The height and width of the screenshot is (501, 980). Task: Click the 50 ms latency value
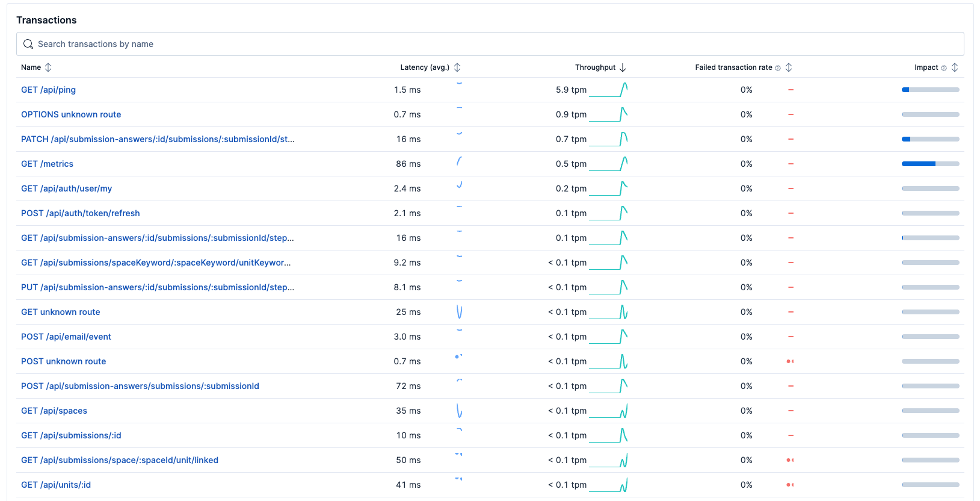[408, 460]
